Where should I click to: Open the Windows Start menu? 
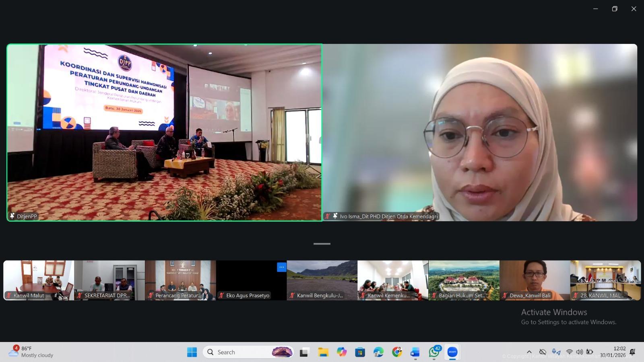click(192, 352)
